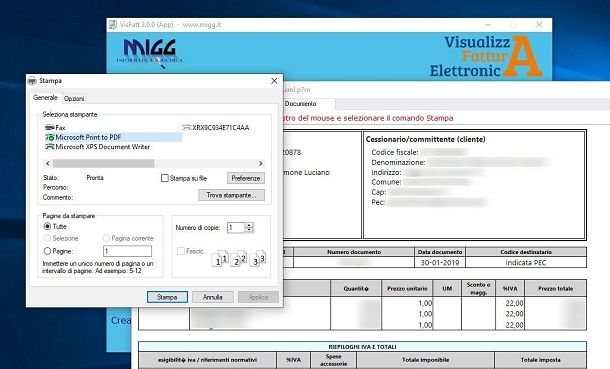This screenshot has height=369, width=610.
Task: Click the Indicata PEC cell
Action: pyautogui.click(x=526, y=263)
